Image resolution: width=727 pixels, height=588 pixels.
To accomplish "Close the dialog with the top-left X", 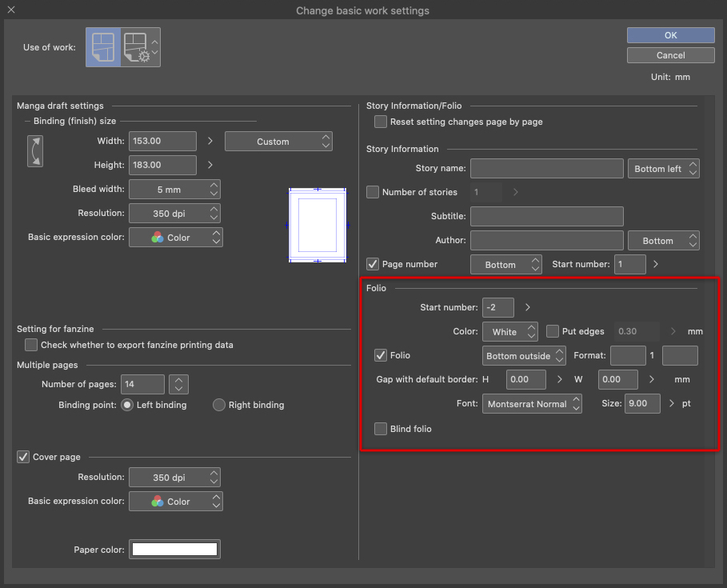I will 11,10.
